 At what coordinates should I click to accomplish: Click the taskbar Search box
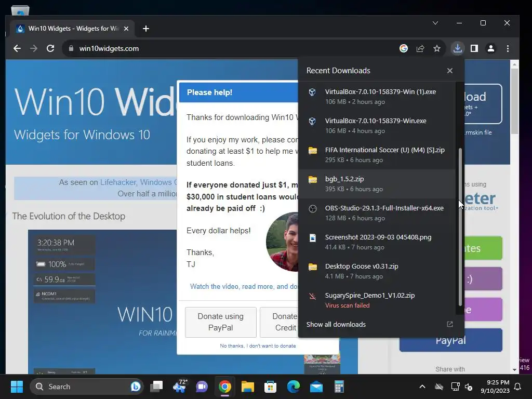coord(87,387)
